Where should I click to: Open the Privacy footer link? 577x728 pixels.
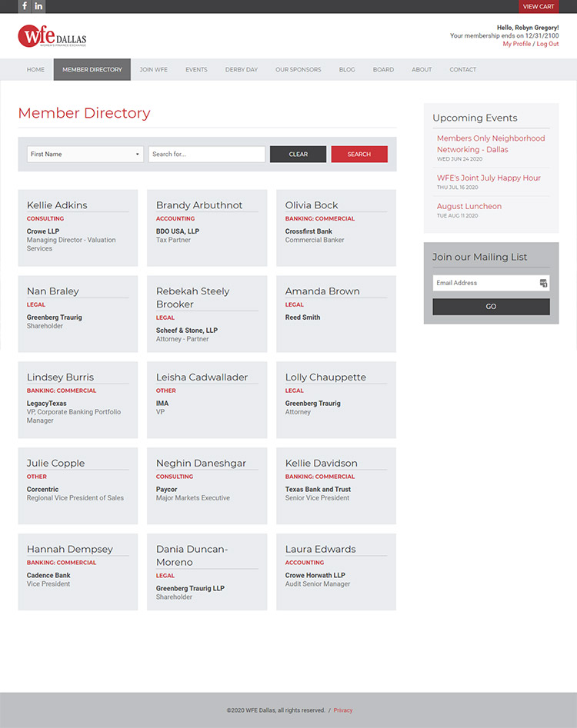pyautogui.click(x=343, y=710)
